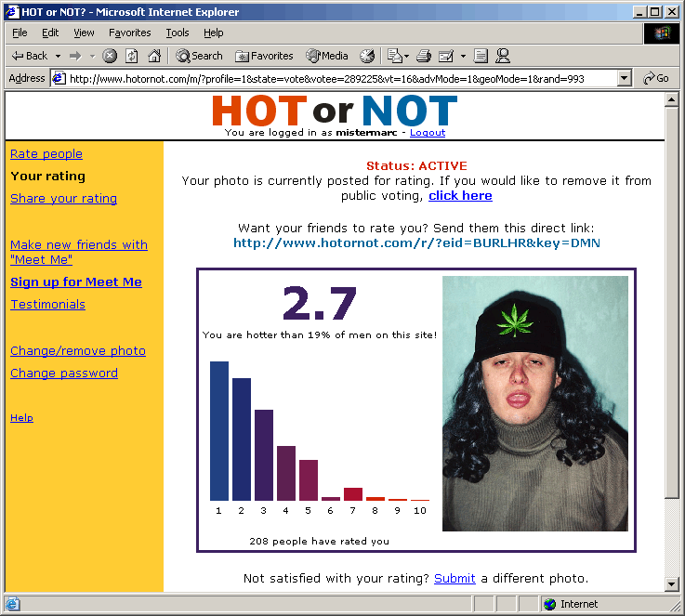Open the Favorites toolbar button

point(264,56)
